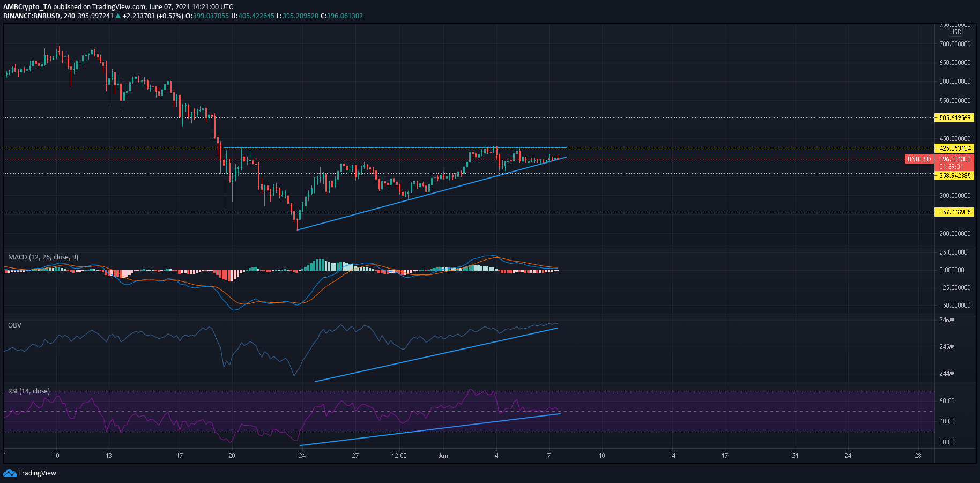
Task: Click the high value H:405.422645
Action: coord(253,16)
